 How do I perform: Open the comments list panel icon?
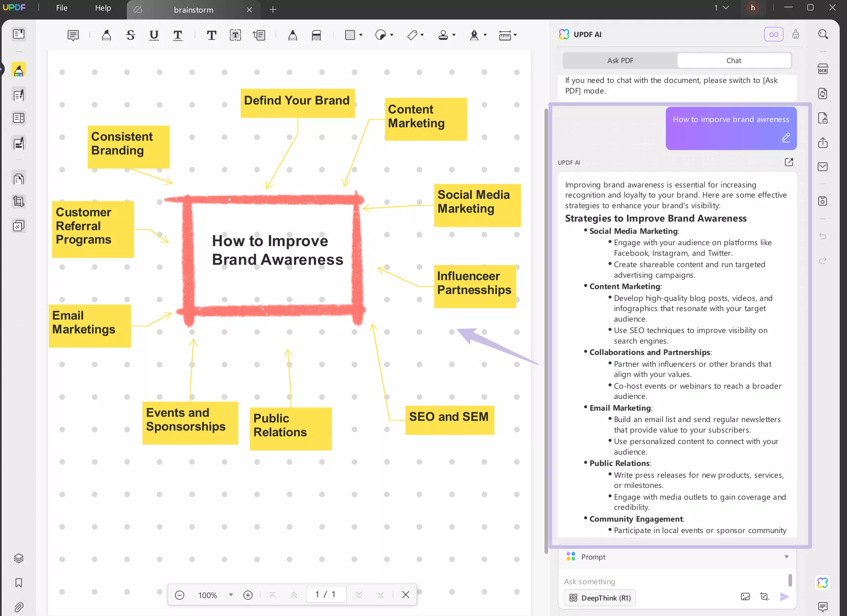[823, 607]
